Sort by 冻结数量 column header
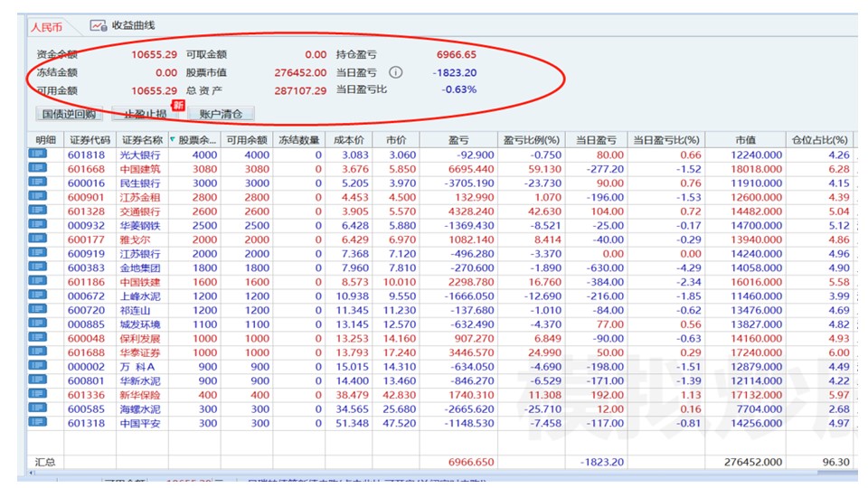 click(x=299, y=140)
